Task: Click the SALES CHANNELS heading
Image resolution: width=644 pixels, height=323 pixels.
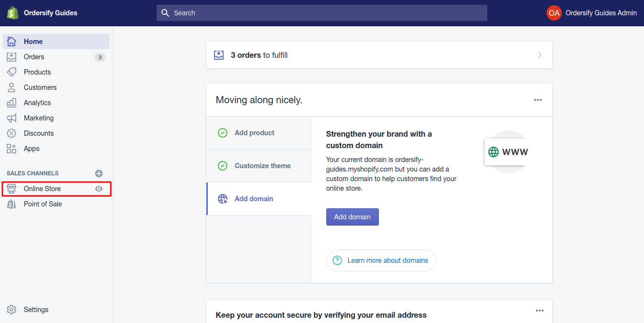Action: (x=32, y=173)
